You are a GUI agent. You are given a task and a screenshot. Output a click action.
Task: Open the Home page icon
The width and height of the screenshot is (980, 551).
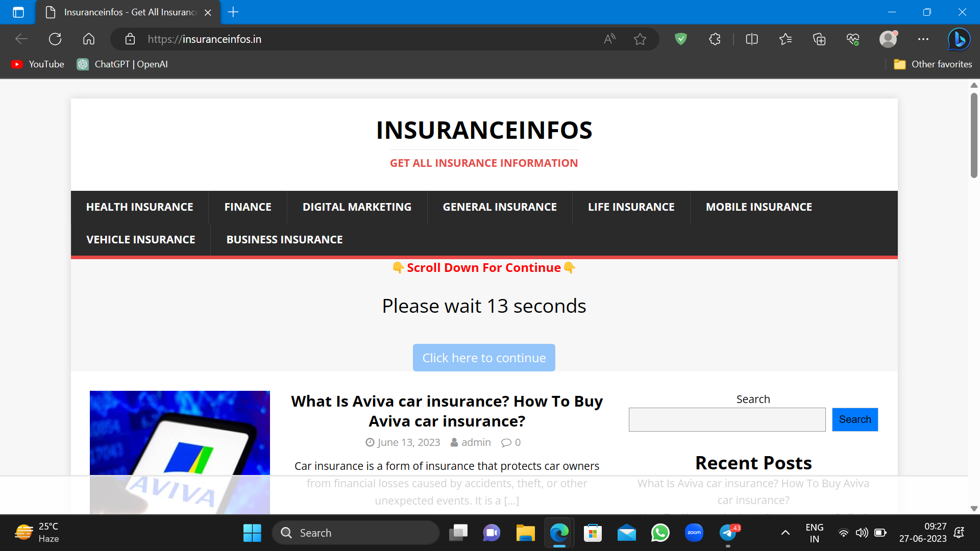tap(89, 39)
